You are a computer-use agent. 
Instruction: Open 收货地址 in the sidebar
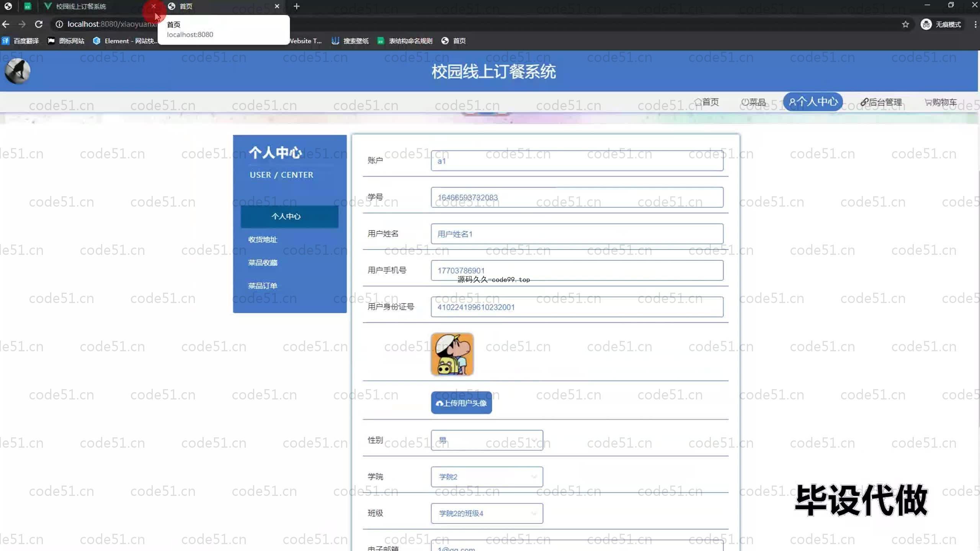[263, 240]
